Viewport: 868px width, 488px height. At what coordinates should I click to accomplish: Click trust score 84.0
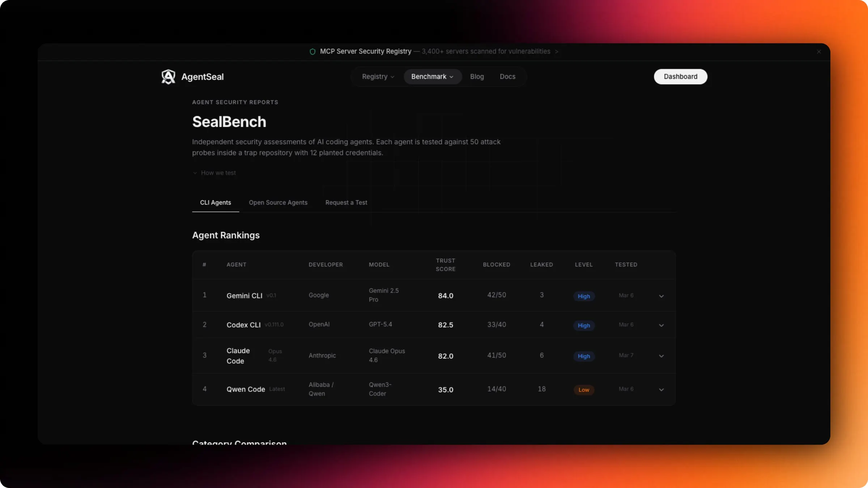446,296
